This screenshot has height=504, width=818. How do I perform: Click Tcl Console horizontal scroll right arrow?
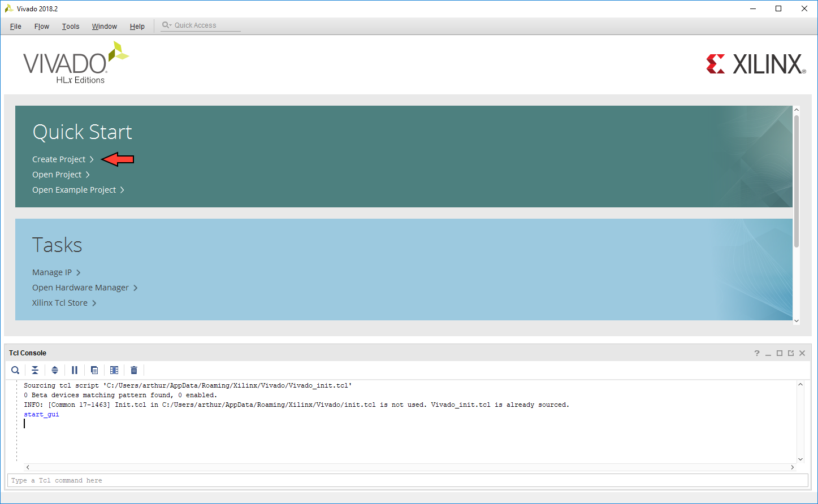792,467
